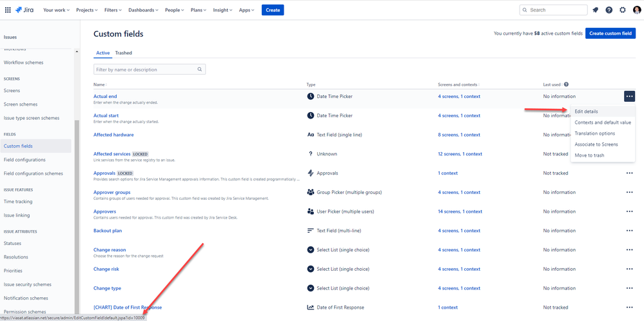644x321 pixels.
Task: Open the Affected hardware field link
Action: point(113,135)
